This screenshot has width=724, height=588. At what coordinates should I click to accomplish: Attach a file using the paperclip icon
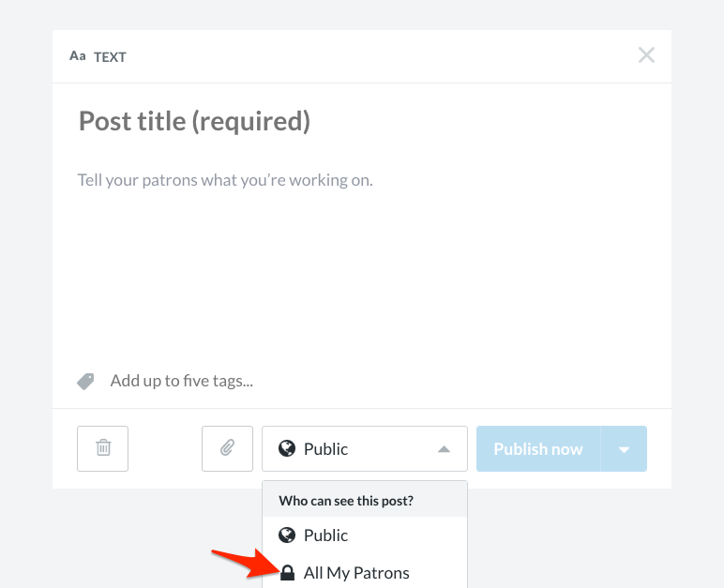(227, 448)
